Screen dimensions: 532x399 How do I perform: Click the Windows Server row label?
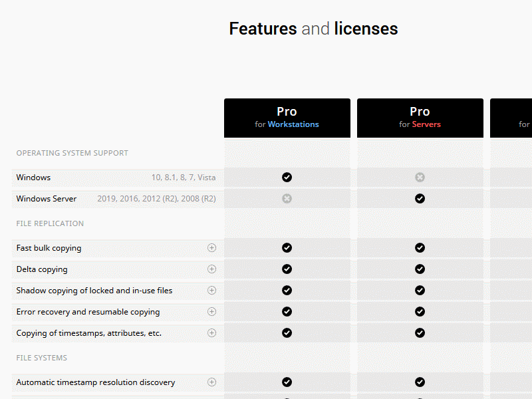point(46,198)
